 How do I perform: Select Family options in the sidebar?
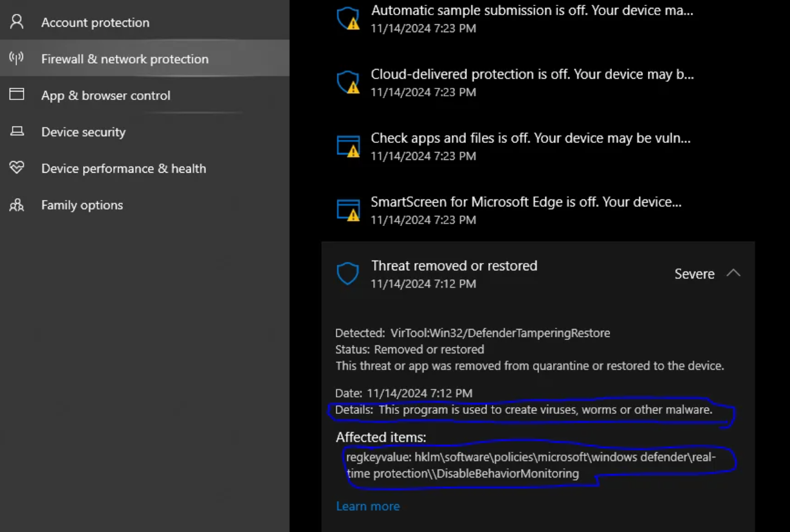[82, 205]
